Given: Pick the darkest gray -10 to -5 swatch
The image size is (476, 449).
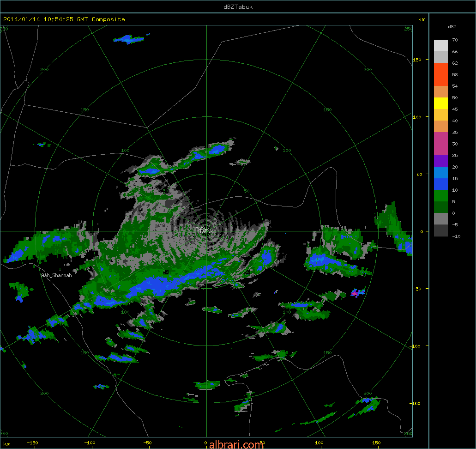Looking at the screenshot, I should [441, 230].
